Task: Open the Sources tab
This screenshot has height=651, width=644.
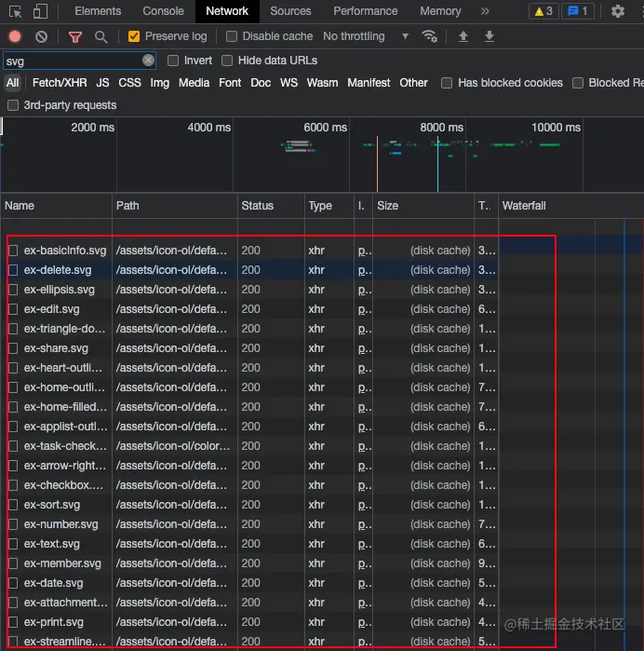Action: [290, 11]
